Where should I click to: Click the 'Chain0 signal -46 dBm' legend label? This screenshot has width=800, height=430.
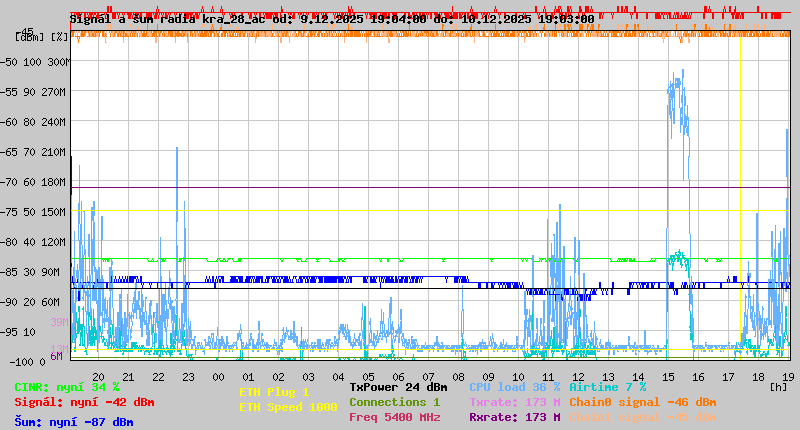point(642,402)
